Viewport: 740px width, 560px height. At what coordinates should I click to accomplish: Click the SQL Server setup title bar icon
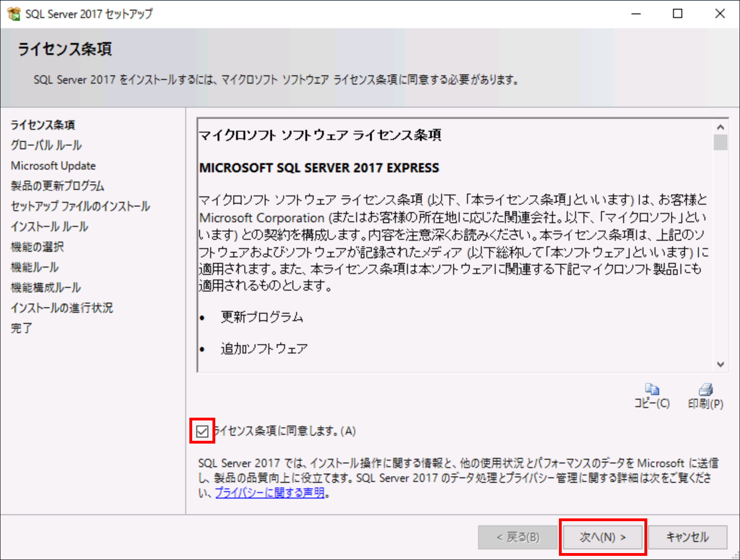coord(14,14)
